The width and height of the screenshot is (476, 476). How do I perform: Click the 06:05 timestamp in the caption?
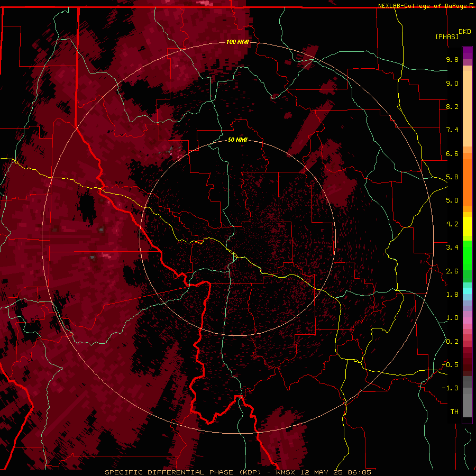coord(360,472)
